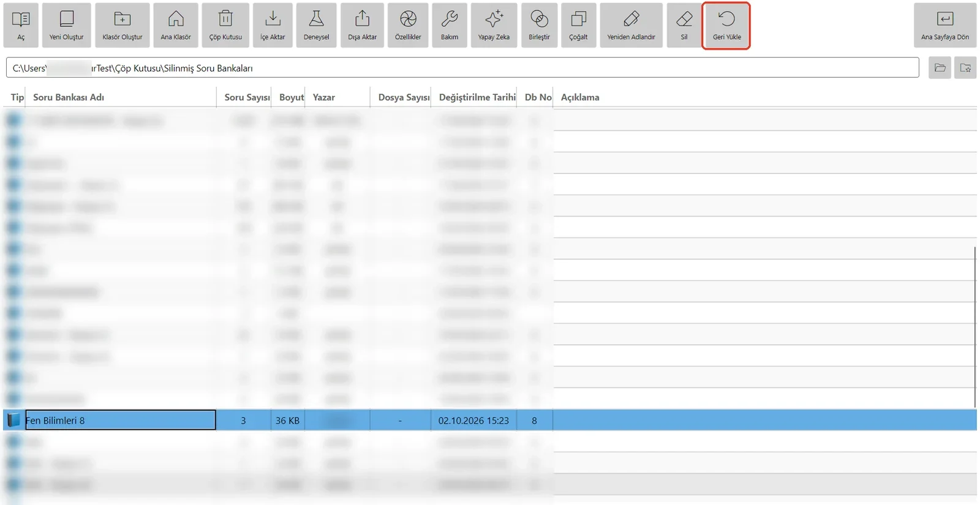Sort by Soru Sayısı column header
This screenshot has width=980, height=505.
(247, 97)
